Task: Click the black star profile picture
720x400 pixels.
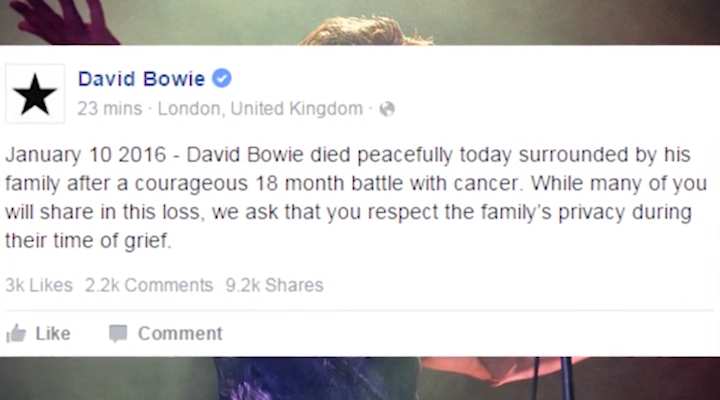Action: [35, 94]
